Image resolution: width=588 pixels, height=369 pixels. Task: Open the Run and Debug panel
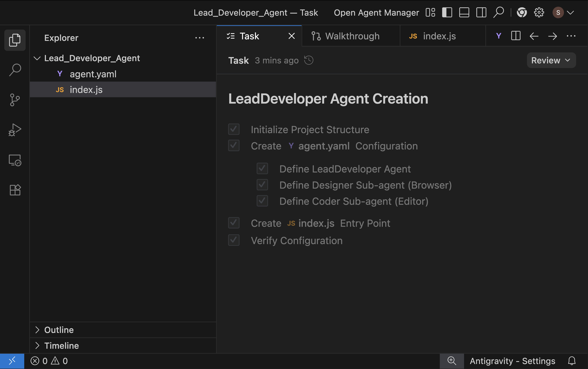15,130
